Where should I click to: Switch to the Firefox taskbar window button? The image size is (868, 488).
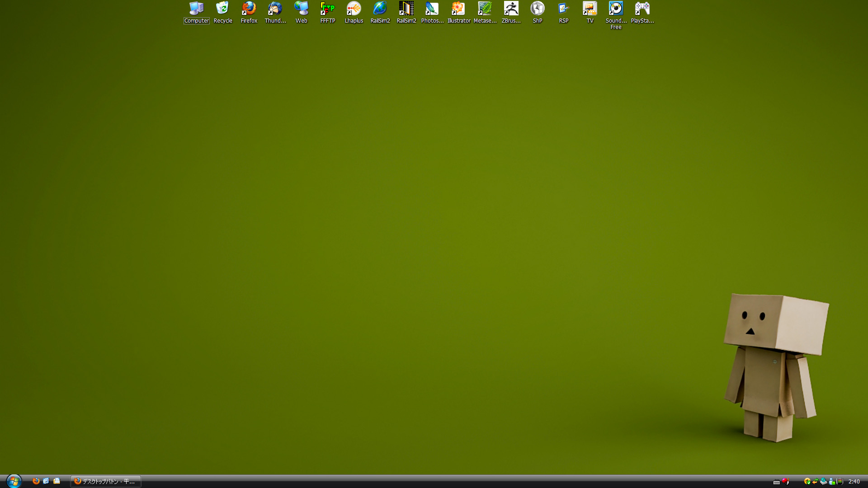click(x=106, y=482)
